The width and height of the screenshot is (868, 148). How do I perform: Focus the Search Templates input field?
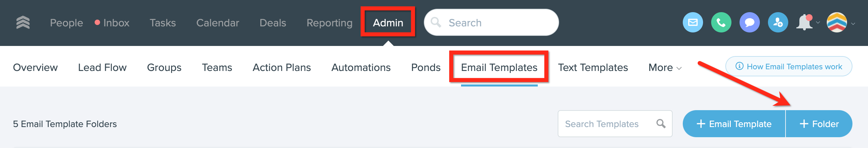click(x=615, y=124)
